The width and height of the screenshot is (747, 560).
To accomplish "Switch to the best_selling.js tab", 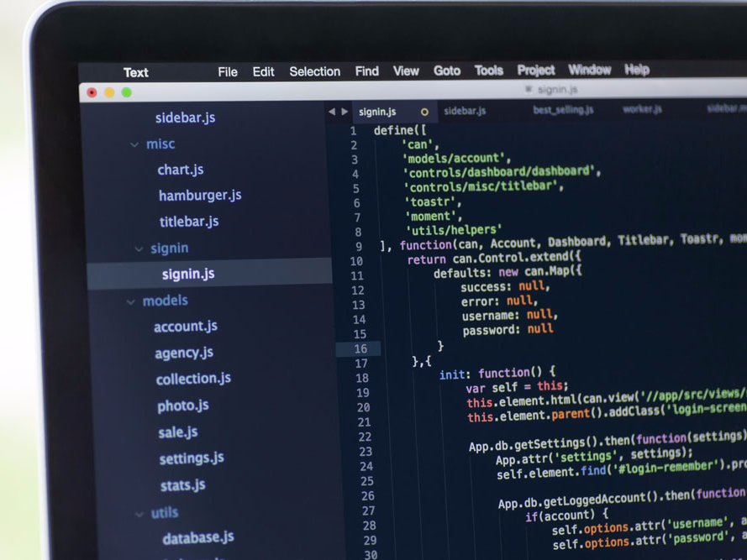I will coord(563,110).
